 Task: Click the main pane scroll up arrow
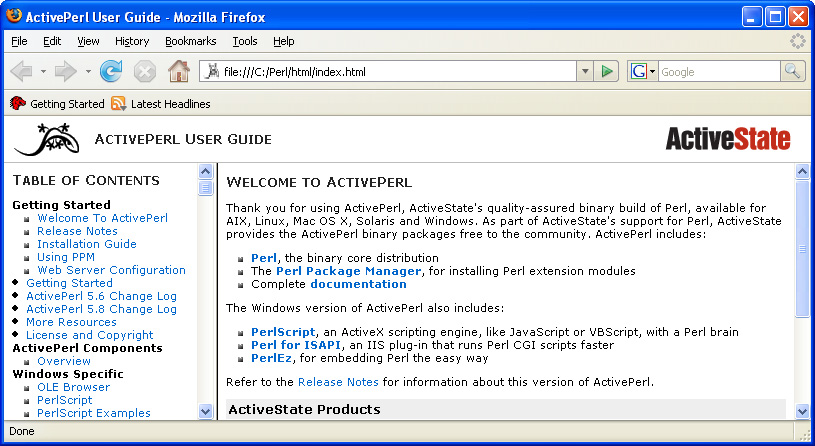(803, 172)
